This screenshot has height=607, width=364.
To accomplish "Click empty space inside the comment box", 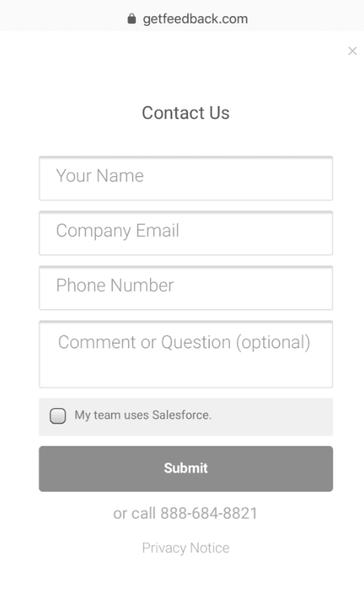I will point(186,372).
